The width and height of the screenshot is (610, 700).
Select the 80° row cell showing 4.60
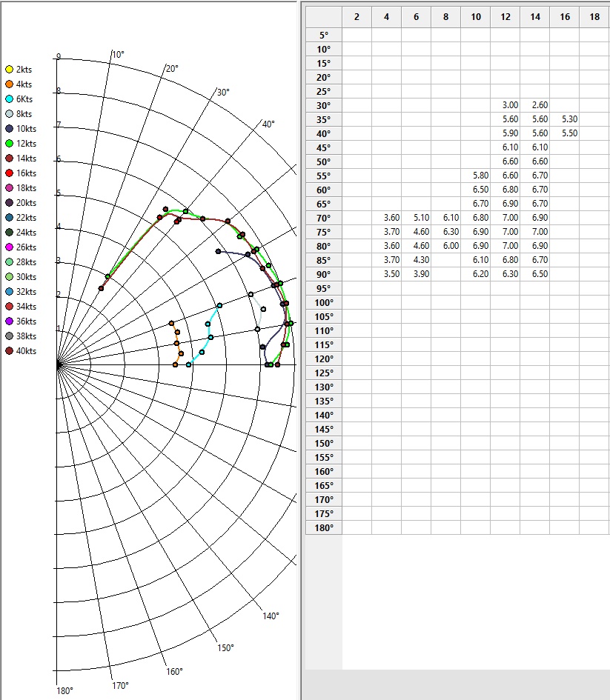pos(417,246)
